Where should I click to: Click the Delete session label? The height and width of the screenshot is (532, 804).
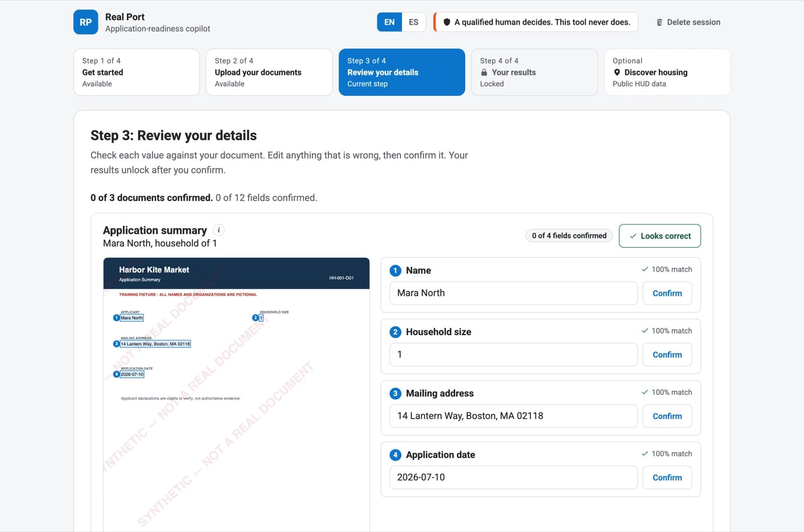[x=693, y=22]
